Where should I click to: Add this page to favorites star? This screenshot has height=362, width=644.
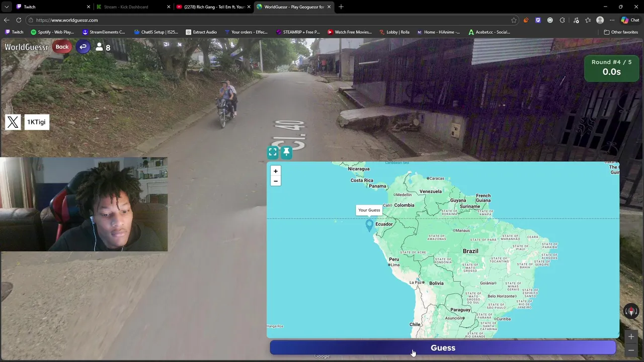coord(514,20)
